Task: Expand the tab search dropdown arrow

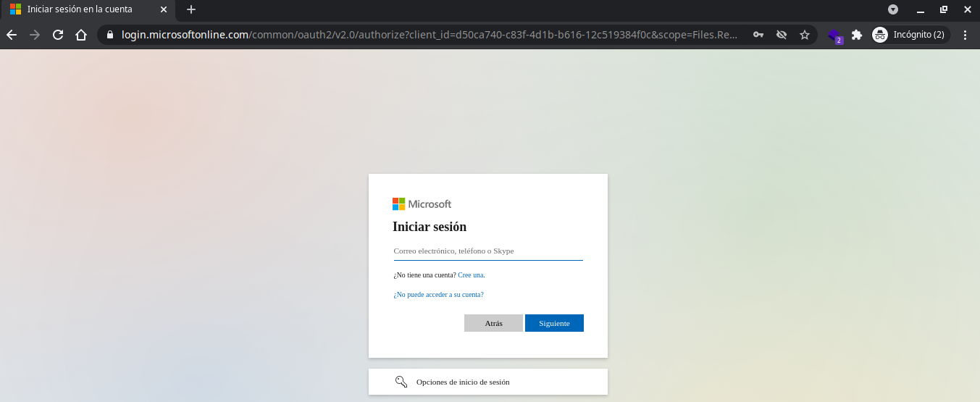Action: pyautogui.click(x=893, y=9)
